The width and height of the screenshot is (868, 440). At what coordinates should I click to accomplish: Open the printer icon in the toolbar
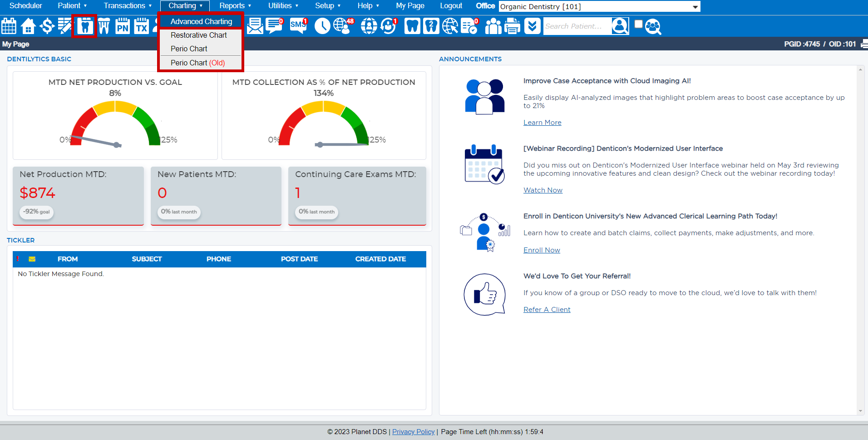(x=512, y=26)
